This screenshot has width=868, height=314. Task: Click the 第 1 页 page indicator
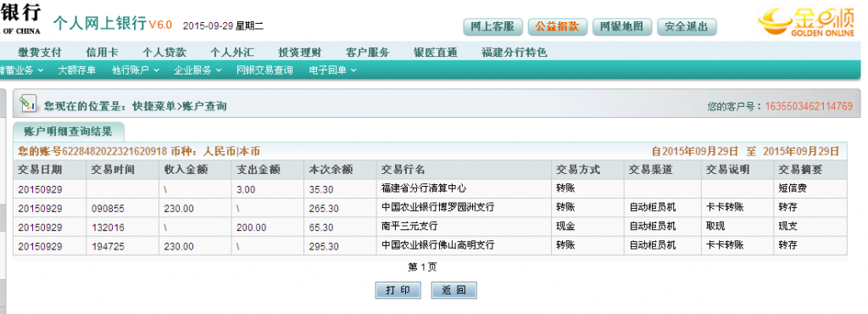coord(422,267)
